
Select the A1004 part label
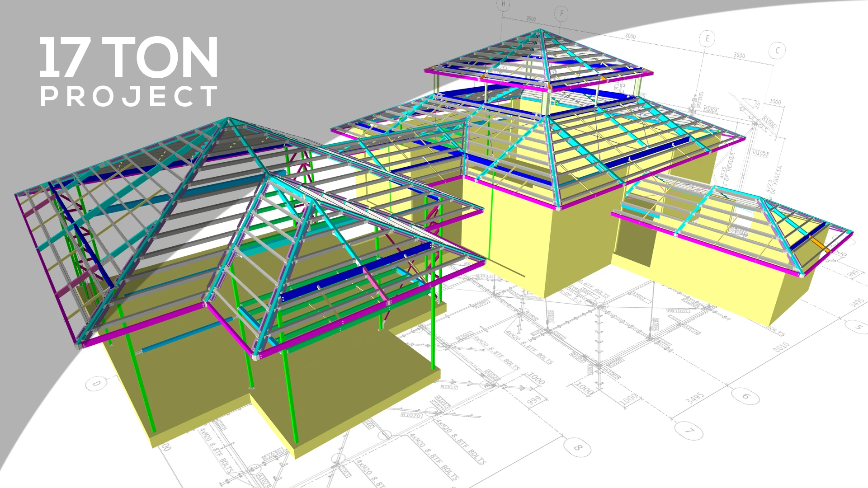[x=761, y=154]
